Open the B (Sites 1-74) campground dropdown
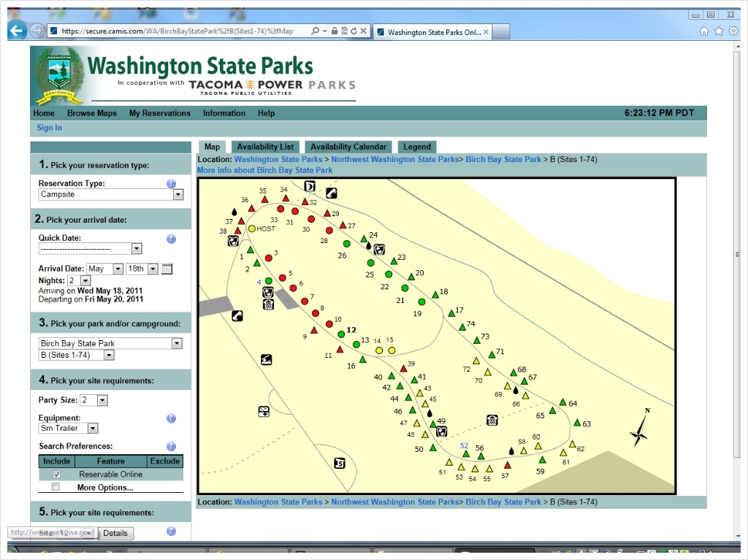The height and width of the screenshot is (560, 748). pyautogui.click(x=109, y=355)
